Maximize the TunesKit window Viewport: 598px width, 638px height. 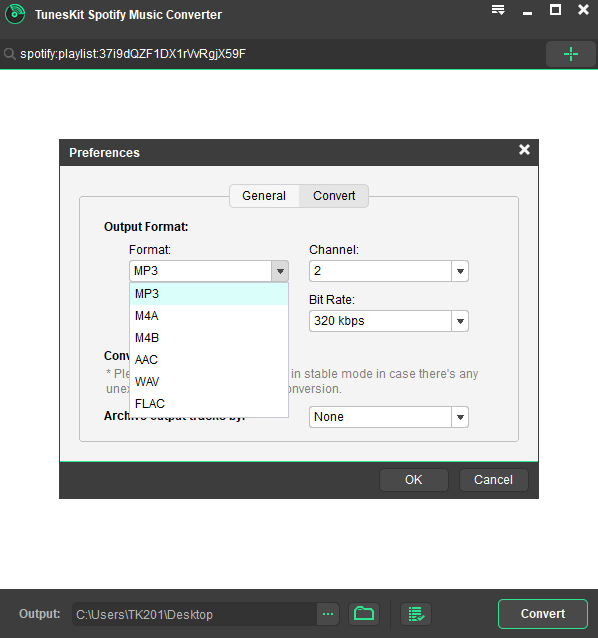tap(555, 10)
